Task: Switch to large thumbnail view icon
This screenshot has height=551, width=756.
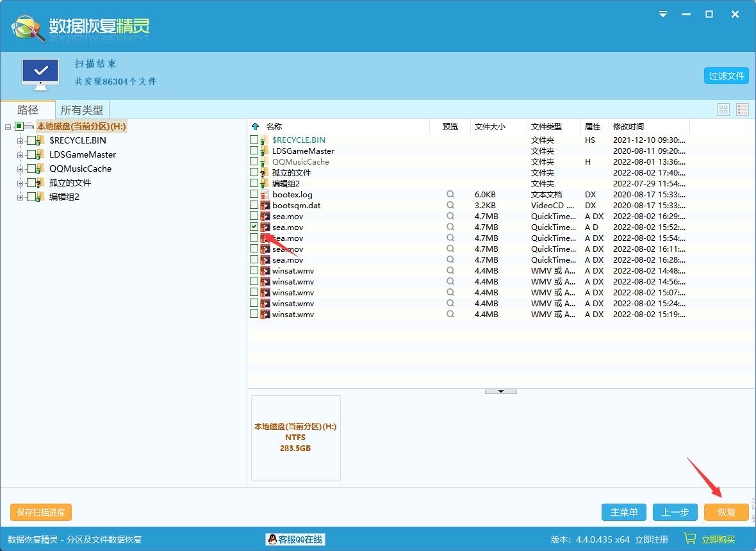Action: pos(723,110)
